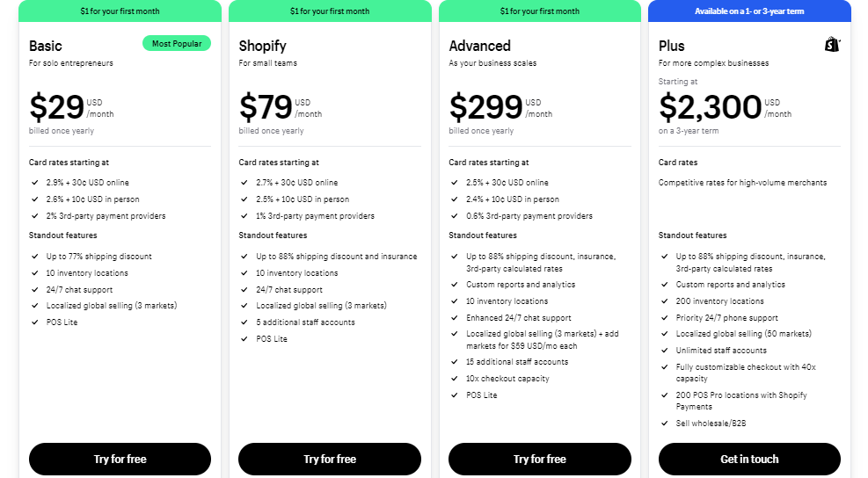
Task: Select Try for free on Advanced plan
Action: click(x=540, y=460)
